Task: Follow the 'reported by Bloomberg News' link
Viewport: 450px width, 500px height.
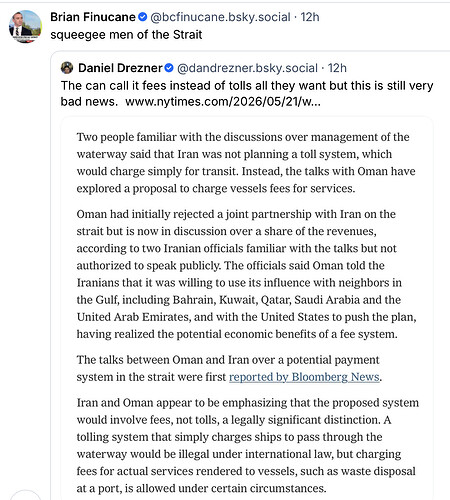Action: pos(304,377)
